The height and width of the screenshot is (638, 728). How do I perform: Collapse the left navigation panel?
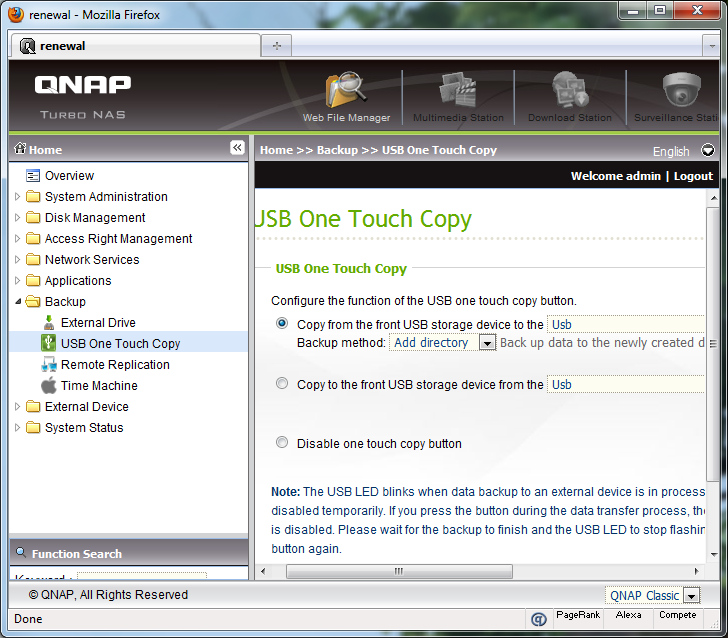(237, 148)
